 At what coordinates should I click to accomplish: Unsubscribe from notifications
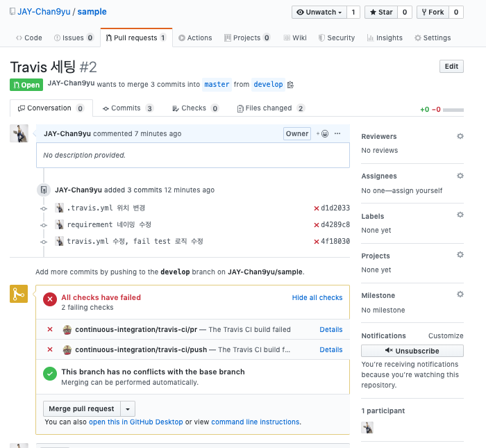click(x=412, y=351)
